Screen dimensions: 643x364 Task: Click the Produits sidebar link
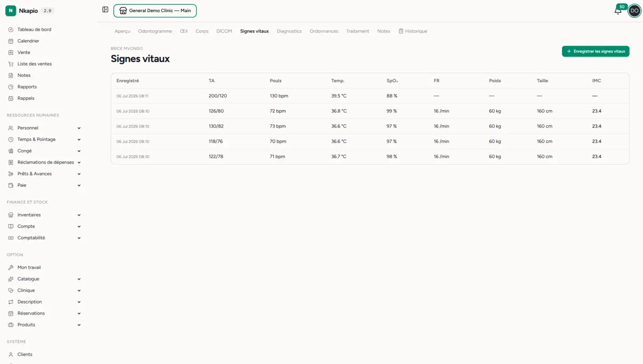[26, 325]
